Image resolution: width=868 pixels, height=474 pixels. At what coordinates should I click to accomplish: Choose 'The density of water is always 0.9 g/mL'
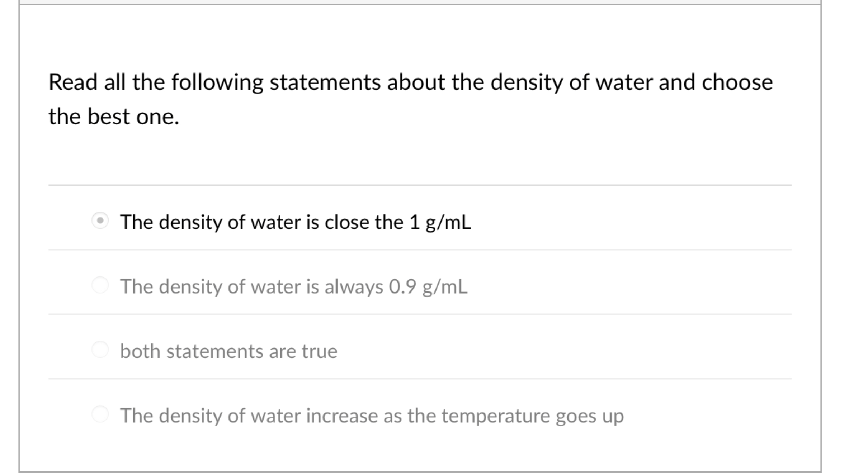click(x=293, y=286)
